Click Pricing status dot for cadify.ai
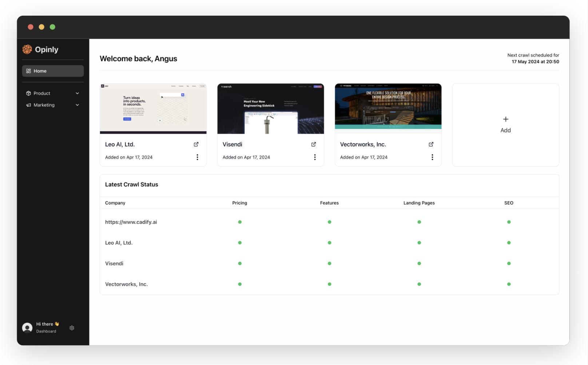 click(240, 222)
